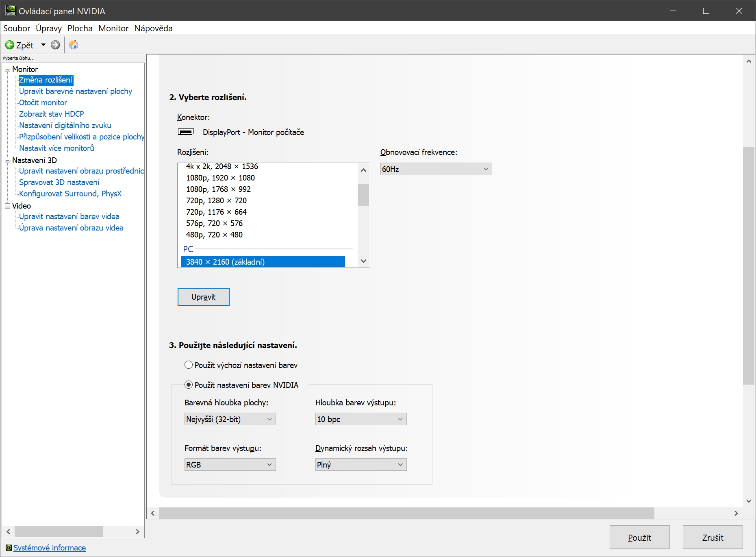
Task: Click the resolution list scrollbar thumb
Action: click(363, 195)
